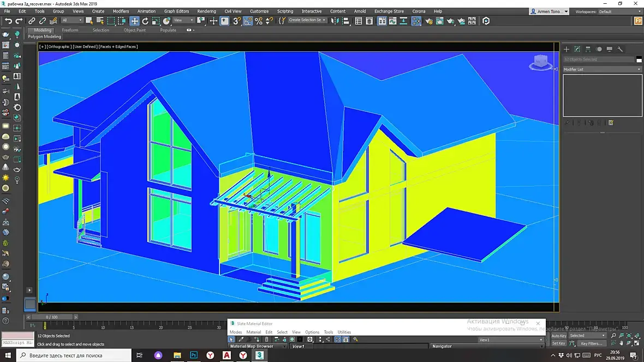Open the Rendered Frame Window icon
The width and height of the screenshot is (644, 362).
[x=439, y=21]
